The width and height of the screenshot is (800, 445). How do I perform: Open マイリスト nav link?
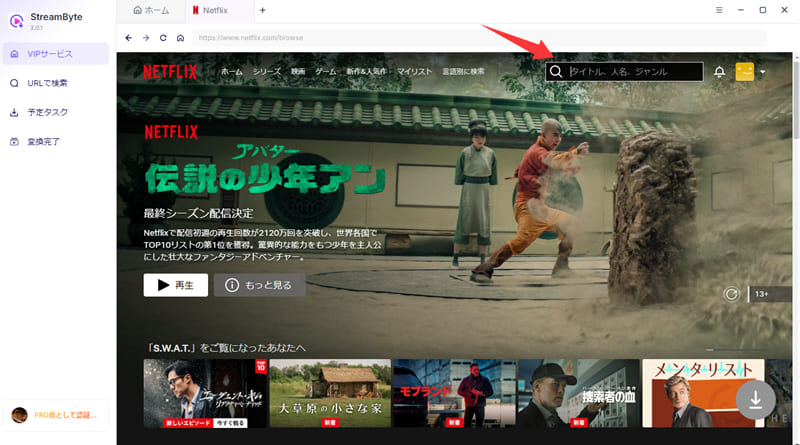414,71
